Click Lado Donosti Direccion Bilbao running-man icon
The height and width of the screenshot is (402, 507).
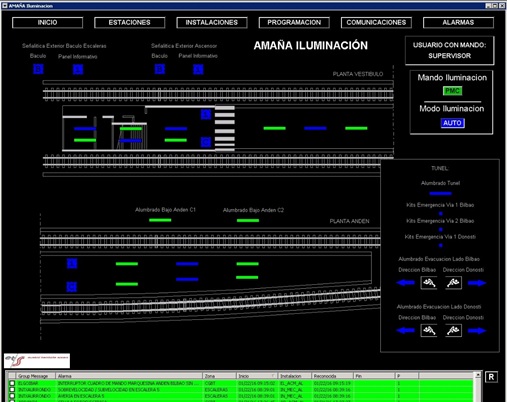[429, 331]
